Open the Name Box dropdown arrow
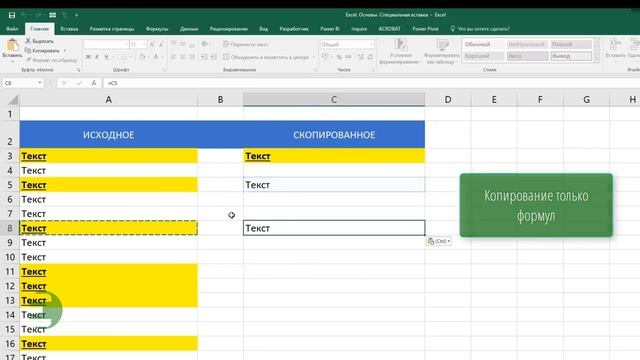Image resolution: width=640 pixels, height=360 pixels. (40, 83)
